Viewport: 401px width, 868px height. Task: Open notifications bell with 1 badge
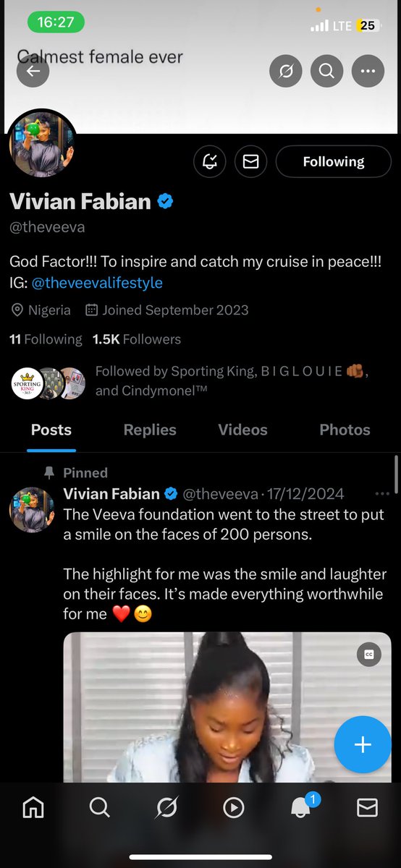[x=302, y=806]
